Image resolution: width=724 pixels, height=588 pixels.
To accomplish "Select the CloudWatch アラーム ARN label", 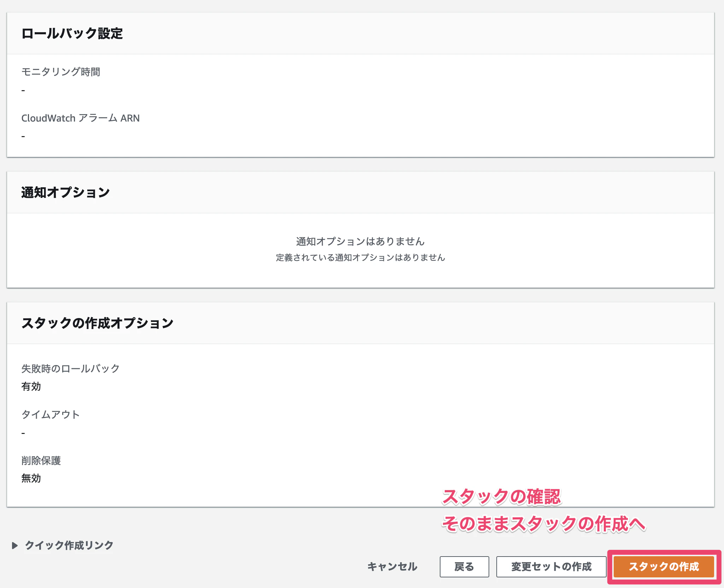I will click(x=81, y=118).
